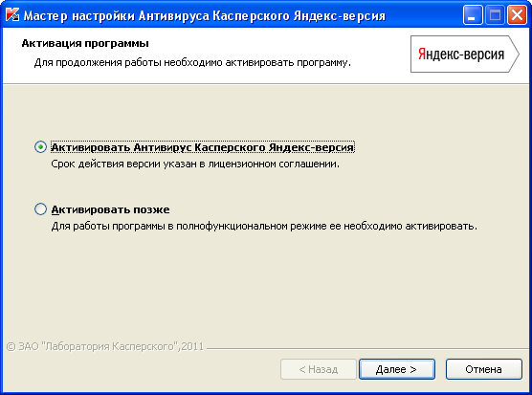Click the red Я letter in the Yandex logo
The width and height of the screenshot is (532, 395).
[422, 54]
